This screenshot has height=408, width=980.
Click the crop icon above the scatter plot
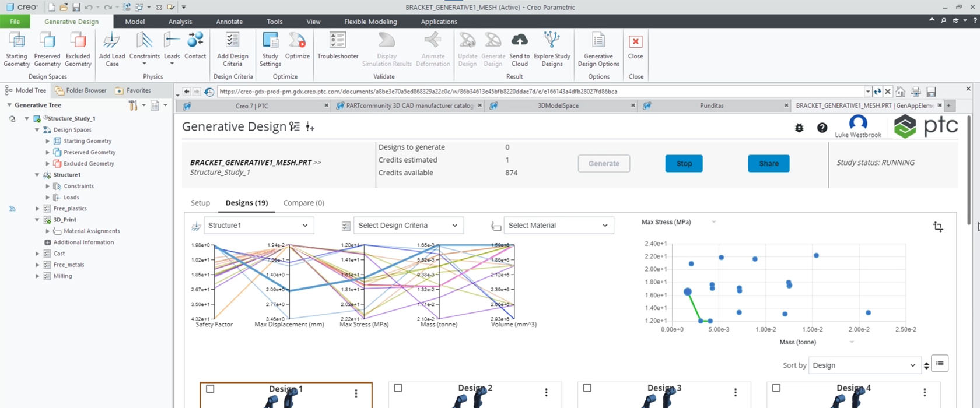click(938, 226)
